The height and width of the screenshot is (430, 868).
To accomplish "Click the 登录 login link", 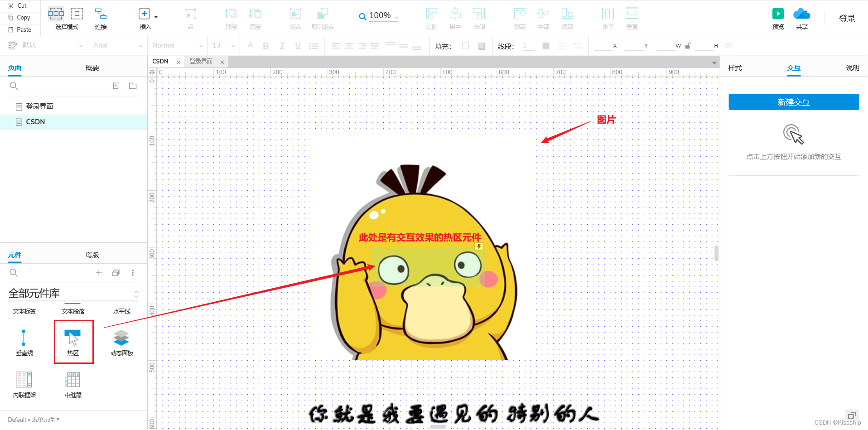I will [x=847, y=19].
